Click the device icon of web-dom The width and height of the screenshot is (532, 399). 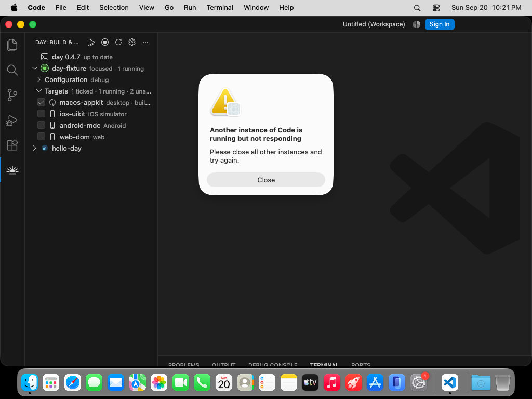click(x=52, y=137)
